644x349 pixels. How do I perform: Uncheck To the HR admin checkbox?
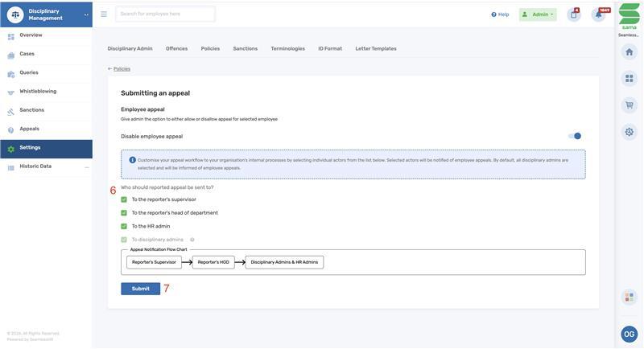[x=124, y=226]
